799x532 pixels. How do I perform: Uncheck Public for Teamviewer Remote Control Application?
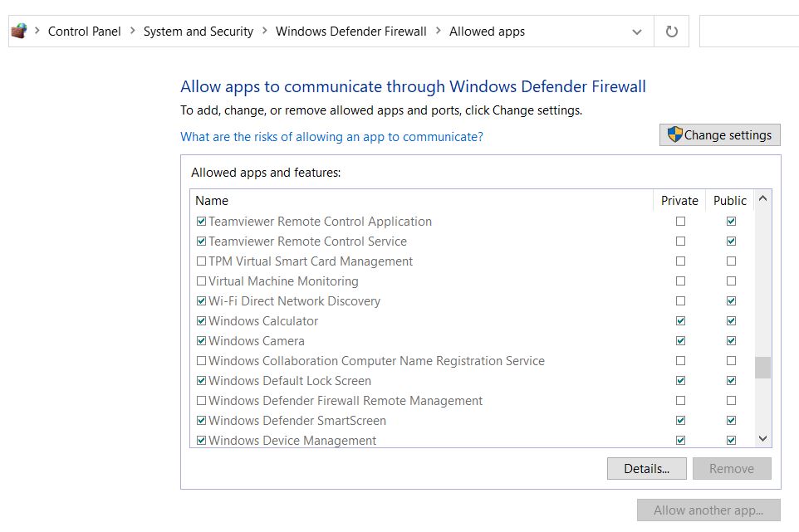tap(731, 222)
